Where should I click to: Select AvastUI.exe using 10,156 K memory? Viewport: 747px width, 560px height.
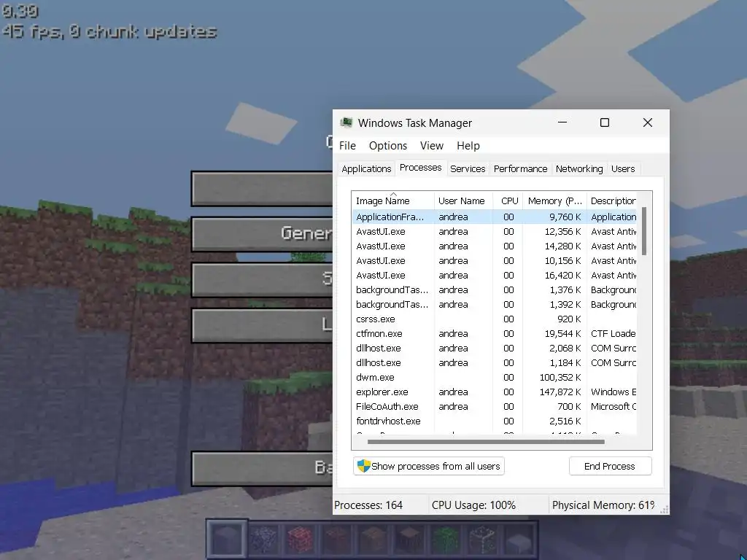495,261
